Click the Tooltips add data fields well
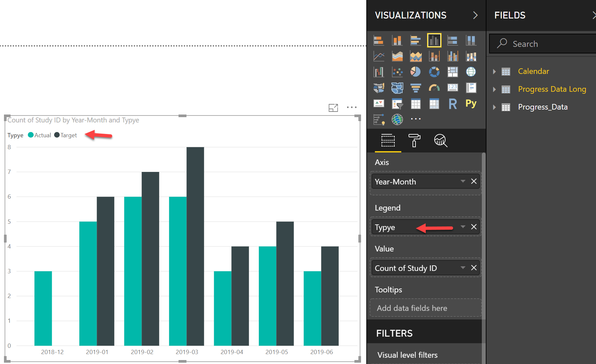Viewport: 596px width, 364px height. 425,308
